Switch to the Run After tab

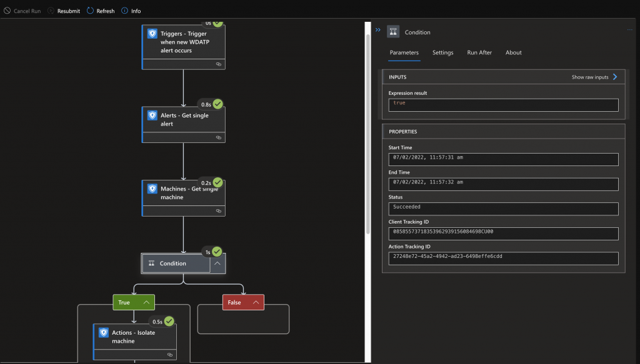(x=479, y=52)
